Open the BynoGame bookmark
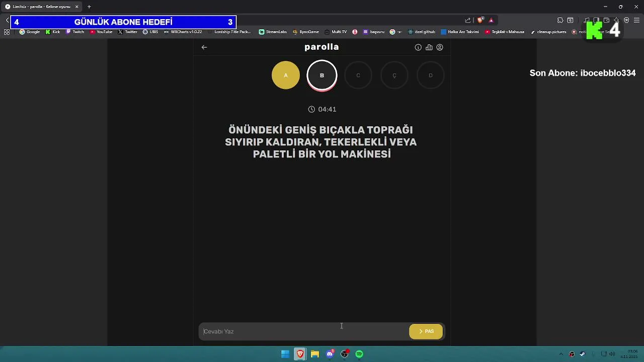 coord(305,32)
